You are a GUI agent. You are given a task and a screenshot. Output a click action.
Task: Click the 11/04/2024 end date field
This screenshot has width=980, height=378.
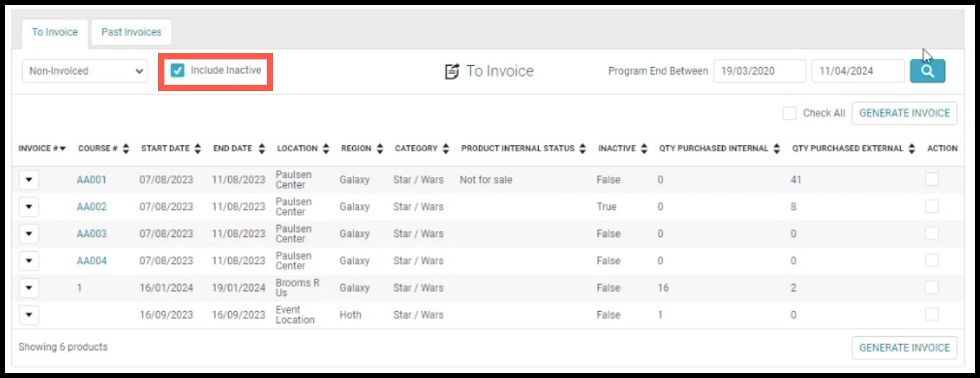tap(858, 71)
